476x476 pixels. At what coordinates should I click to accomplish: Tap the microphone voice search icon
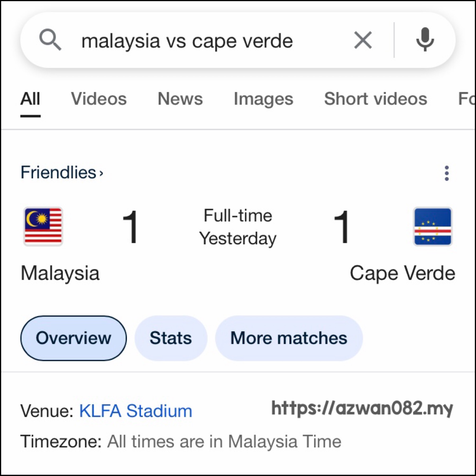pyautogui.click(x=425, y=39)
